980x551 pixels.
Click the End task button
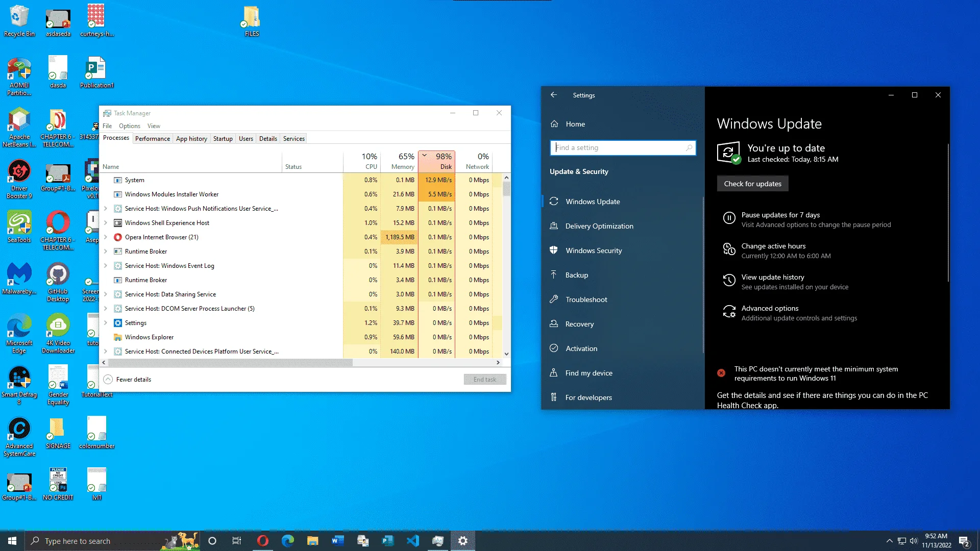click(x=485, y=380)
